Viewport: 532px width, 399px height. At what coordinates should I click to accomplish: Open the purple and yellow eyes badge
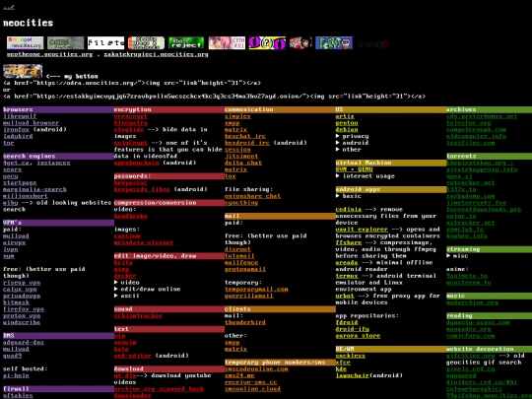(267, 43)
